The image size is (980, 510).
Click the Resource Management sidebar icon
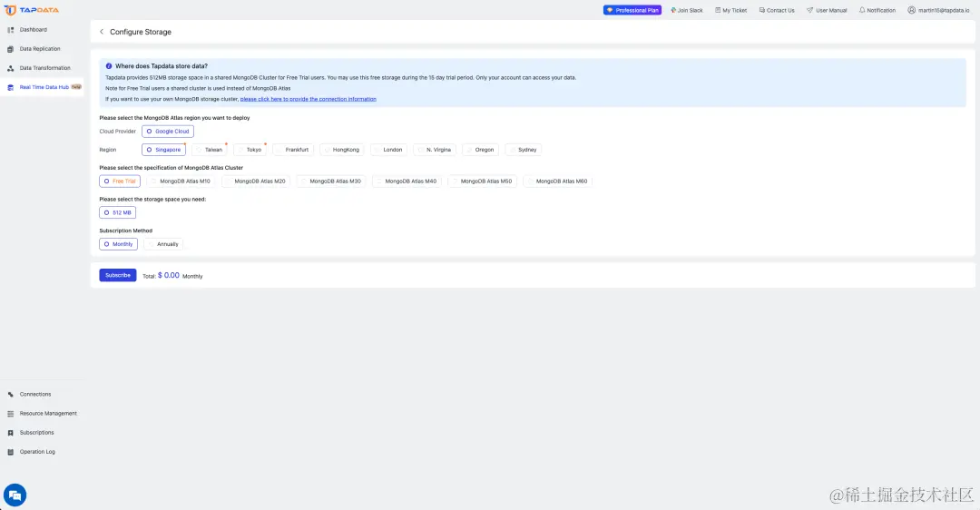point(11,414)
